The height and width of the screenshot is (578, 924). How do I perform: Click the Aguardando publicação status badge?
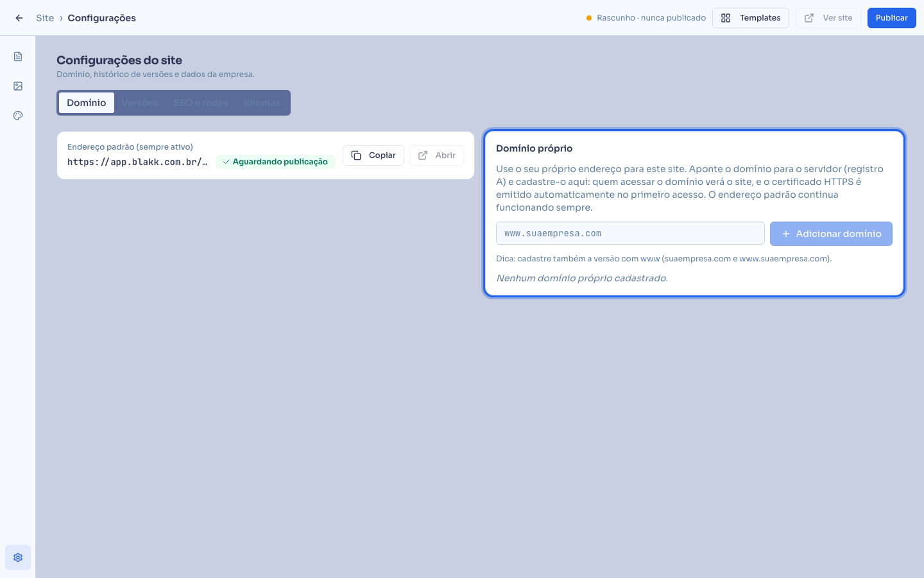(275, 162)
